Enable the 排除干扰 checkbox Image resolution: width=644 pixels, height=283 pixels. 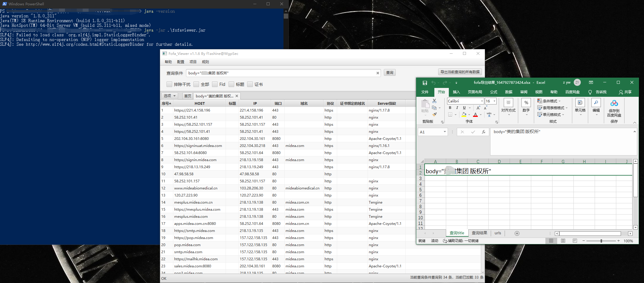tap(169, 84)
